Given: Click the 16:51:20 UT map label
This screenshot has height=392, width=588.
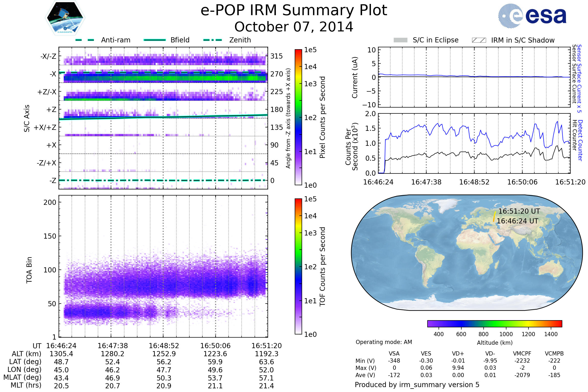Looking at the screenshot, I should click(519, 211).
